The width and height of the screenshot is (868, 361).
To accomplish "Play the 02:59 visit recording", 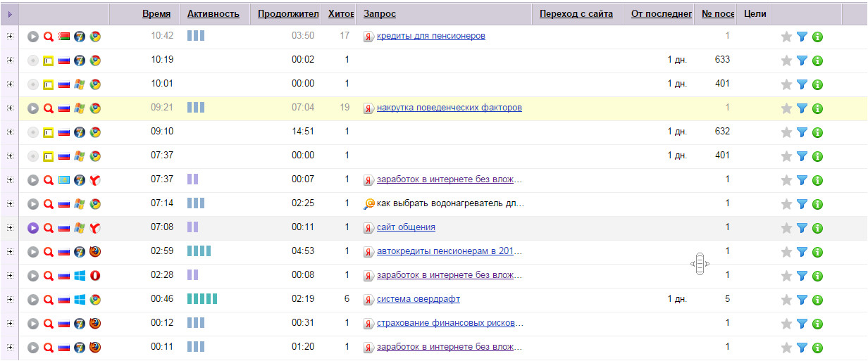I will click(33, 252).
